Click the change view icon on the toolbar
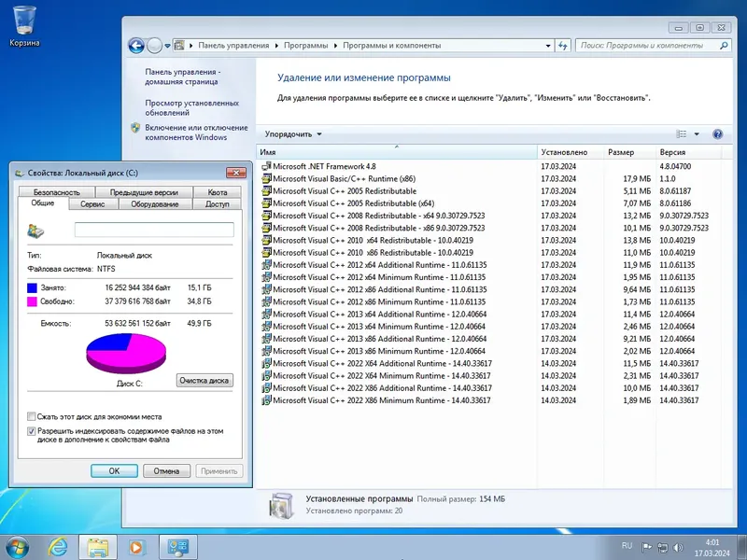747x560 pixels. coord(681,134)
